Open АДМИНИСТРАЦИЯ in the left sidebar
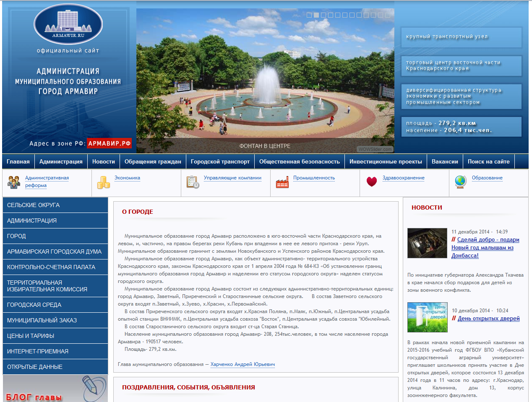Image resolution: width=532 pixels, height=402 pixels. coord(55,220)
